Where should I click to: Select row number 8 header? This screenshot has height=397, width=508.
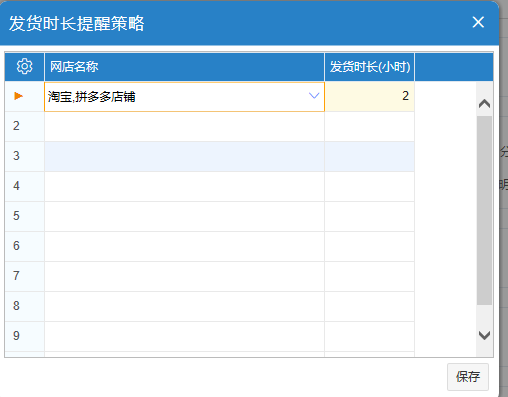point(24,306)
